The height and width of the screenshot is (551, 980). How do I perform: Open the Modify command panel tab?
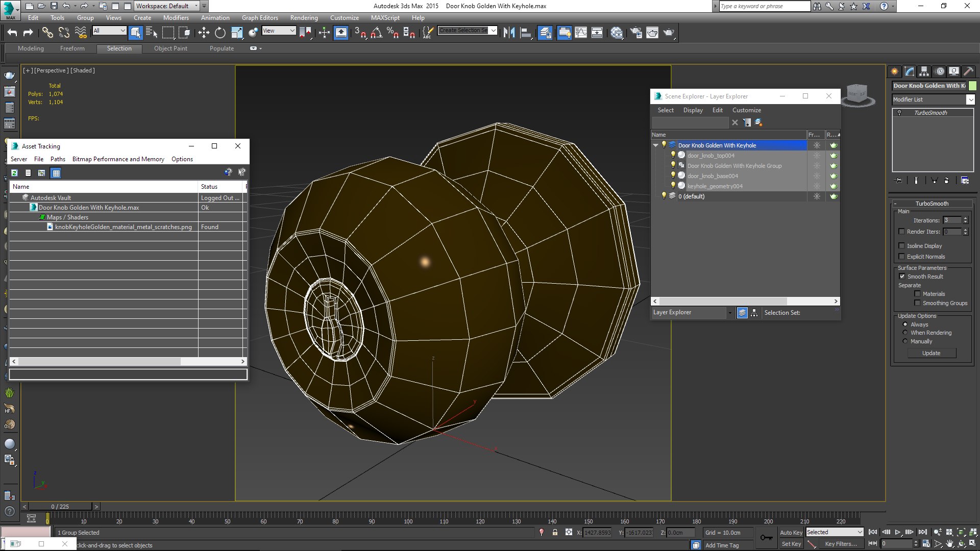pos(910,71)
